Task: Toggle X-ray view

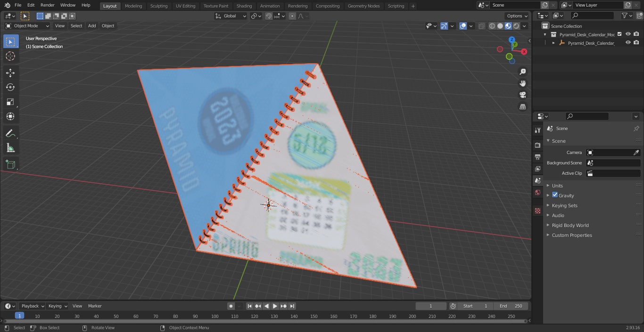Action: [481, 26]
